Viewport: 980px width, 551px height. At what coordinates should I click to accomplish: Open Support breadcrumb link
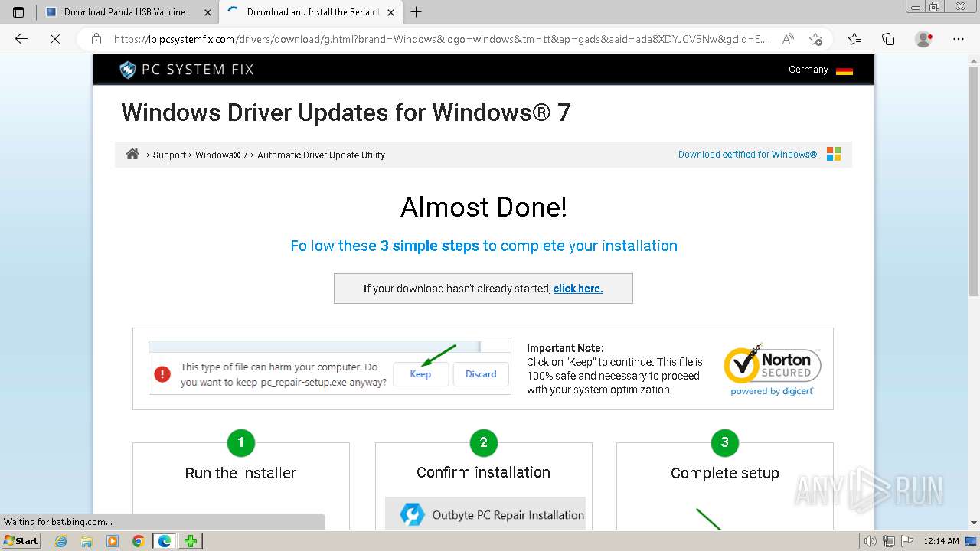tap(169, 155)
